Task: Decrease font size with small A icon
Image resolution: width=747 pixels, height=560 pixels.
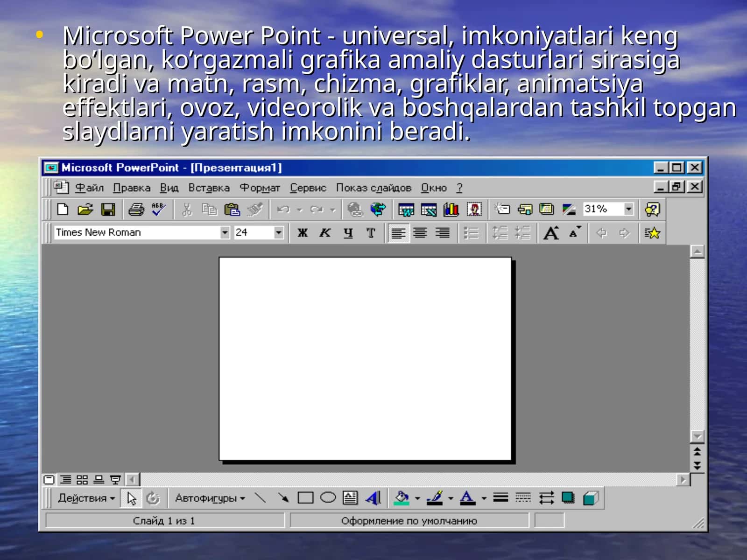Action: coord(575,232)
